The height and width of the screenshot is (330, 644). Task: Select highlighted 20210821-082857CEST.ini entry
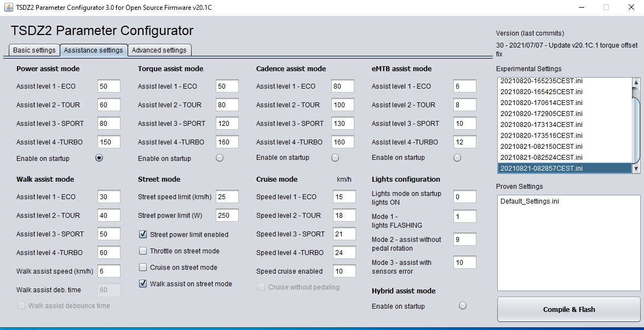564,169
